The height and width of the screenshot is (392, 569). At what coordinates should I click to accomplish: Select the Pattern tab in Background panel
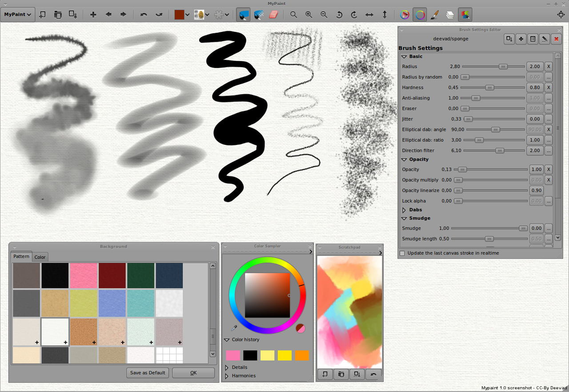[21, 256]
